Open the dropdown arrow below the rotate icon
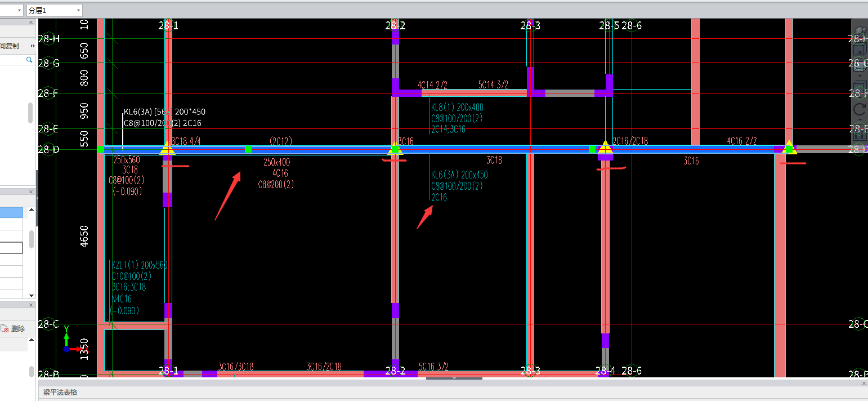Image resolution: width=868 pixels, height=401 pixels. coord(860,119)
